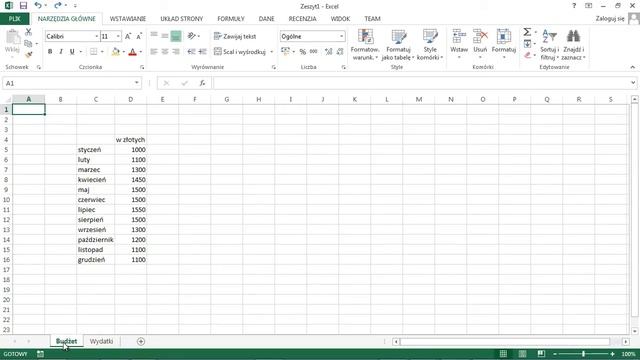Switch to the WSTAWIANIE tab

point(128,19)
